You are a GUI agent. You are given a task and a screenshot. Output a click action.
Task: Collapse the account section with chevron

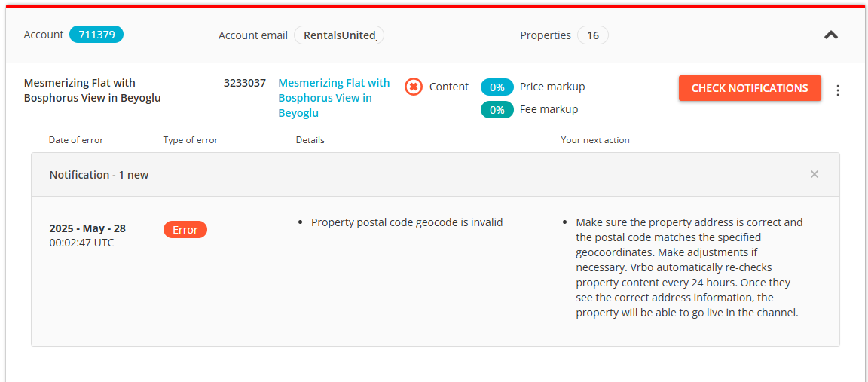830,35
